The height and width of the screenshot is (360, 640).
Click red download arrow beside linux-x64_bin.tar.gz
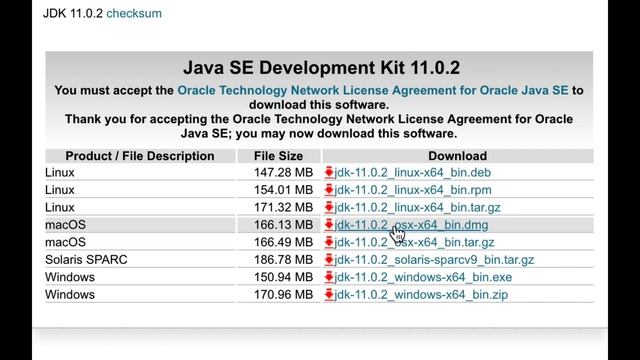329,207
